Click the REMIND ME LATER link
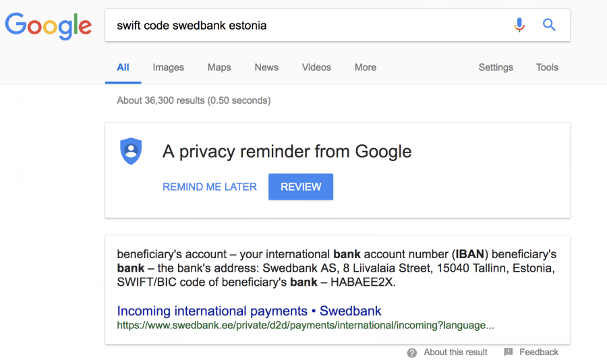 click(x=210, y=187)
